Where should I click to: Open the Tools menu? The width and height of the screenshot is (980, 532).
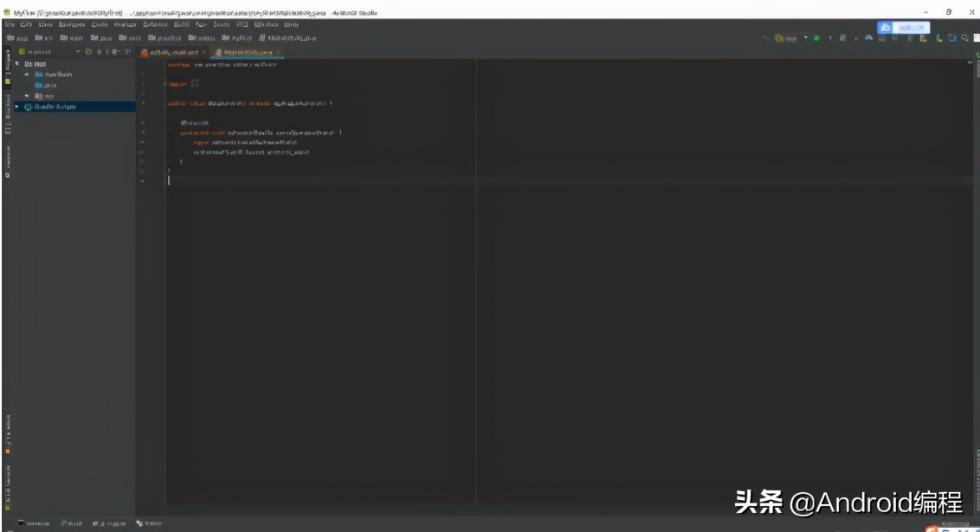tap(222, 24)
